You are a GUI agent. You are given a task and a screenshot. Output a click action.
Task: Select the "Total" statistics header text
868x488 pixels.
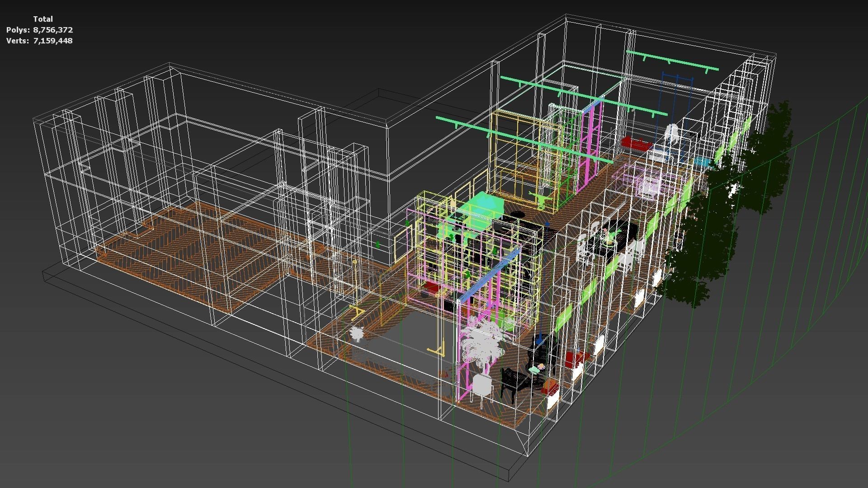(x=43, y=19)
